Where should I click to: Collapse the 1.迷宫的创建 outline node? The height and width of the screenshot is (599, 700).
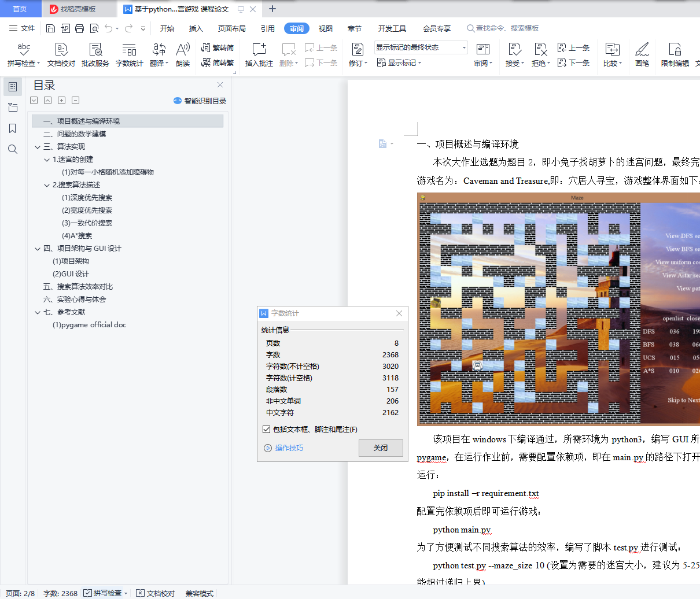(47, 160)
